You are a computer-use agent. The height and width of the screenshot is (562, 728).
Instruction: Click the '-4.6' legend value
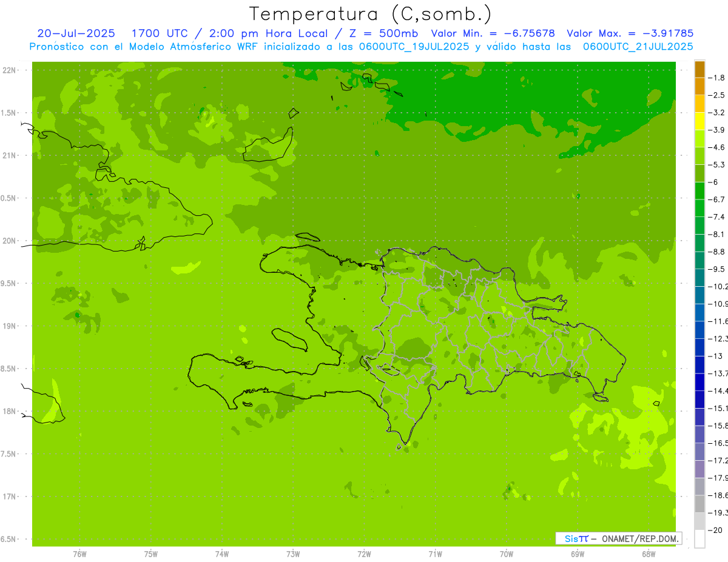(x=718, y=147)
